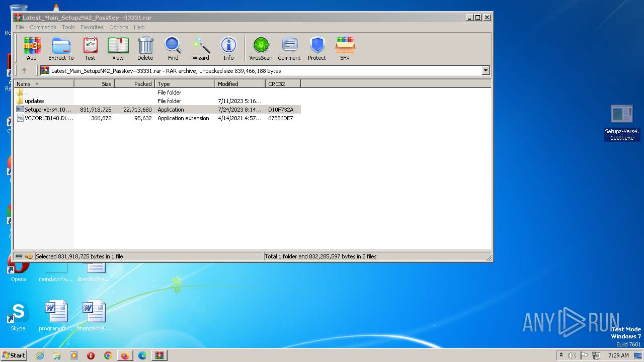This screenshot has width=644, height=362.
Task: Open financialfrie Word document on desktop
Action: point(94,316)
